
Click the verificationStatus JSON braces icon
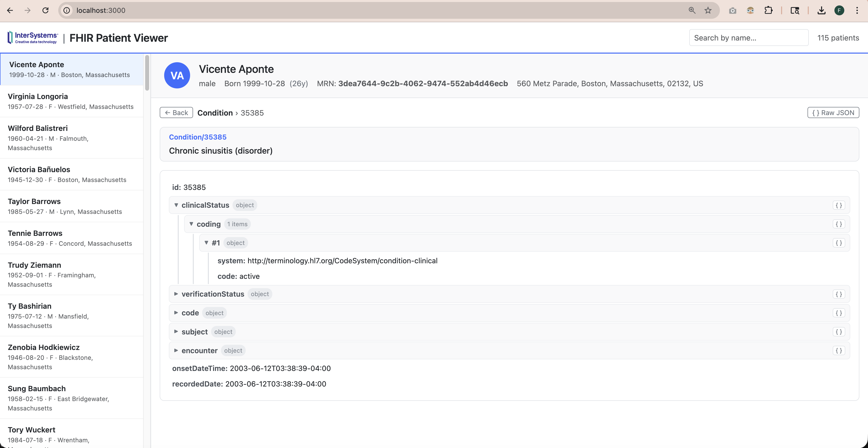tap(839, 294)
